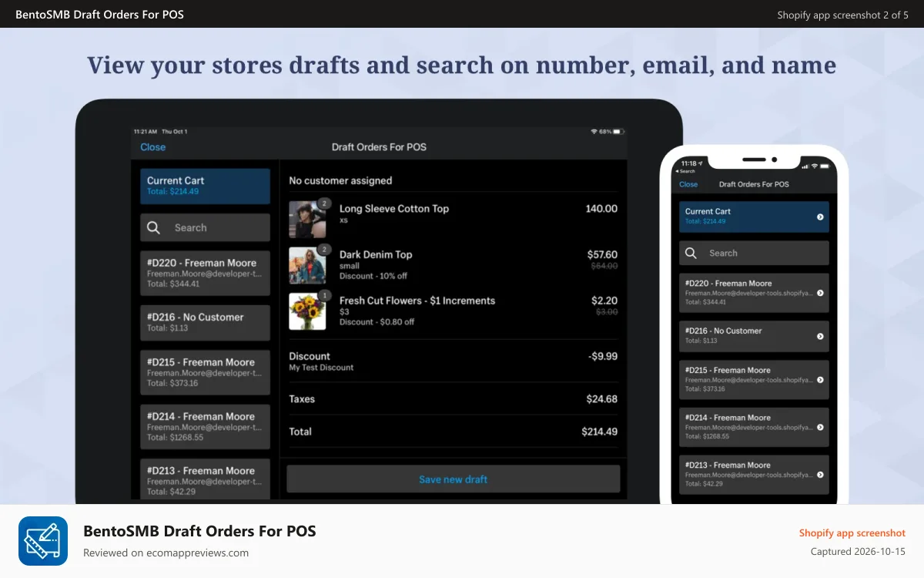Click the tablet battery icon
Viewport: 924px width, 578px height.
coord(619,132)
